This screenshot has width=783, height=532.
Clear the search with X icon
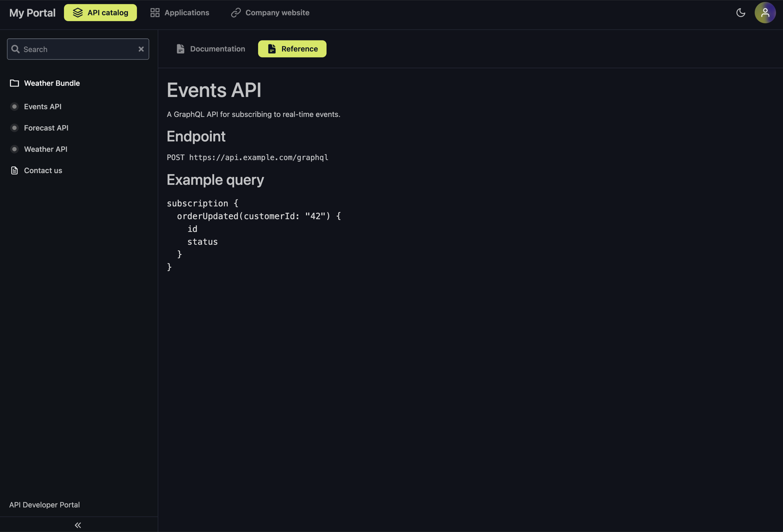click(x=141, y=49)
